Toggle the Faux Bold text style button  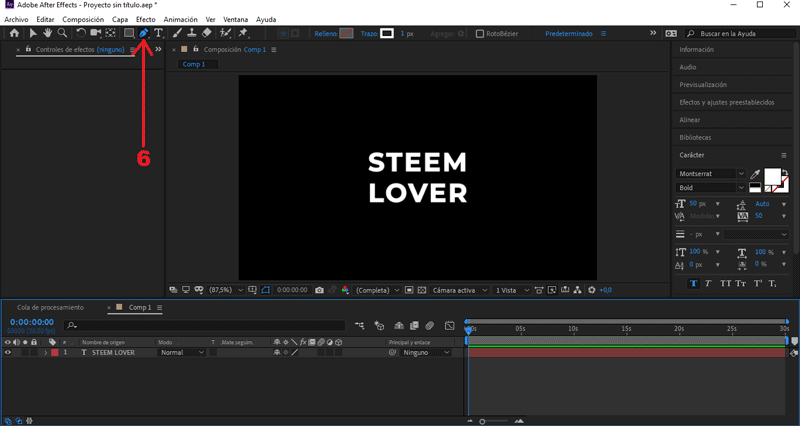pos(693,284)
